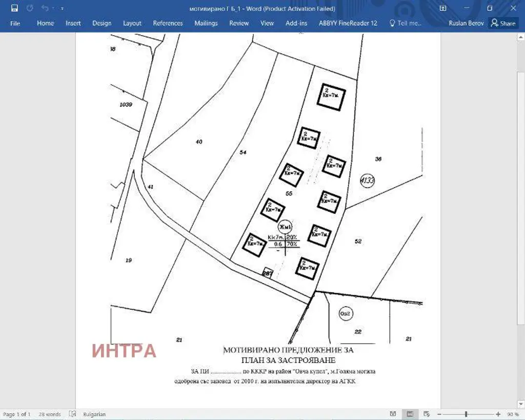
Task: Switch to Web Layout view
Action: coord(427,414)
